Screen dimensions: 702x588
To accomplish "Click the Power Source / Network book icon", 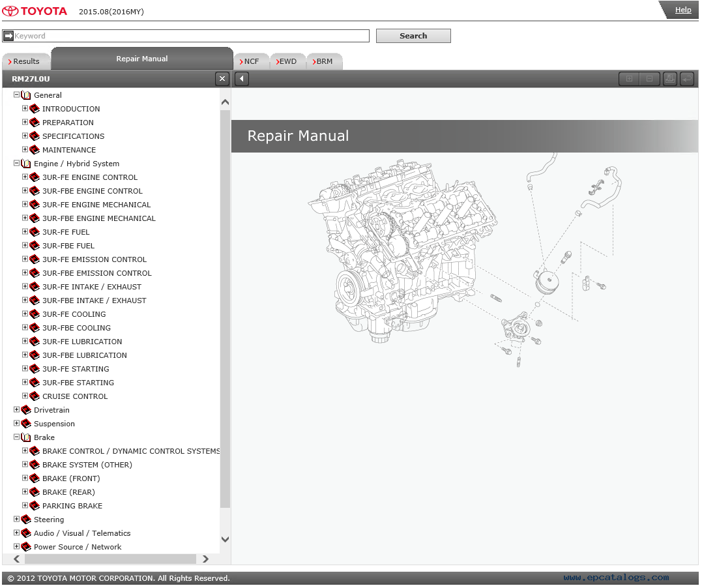I will coord(26,547).
